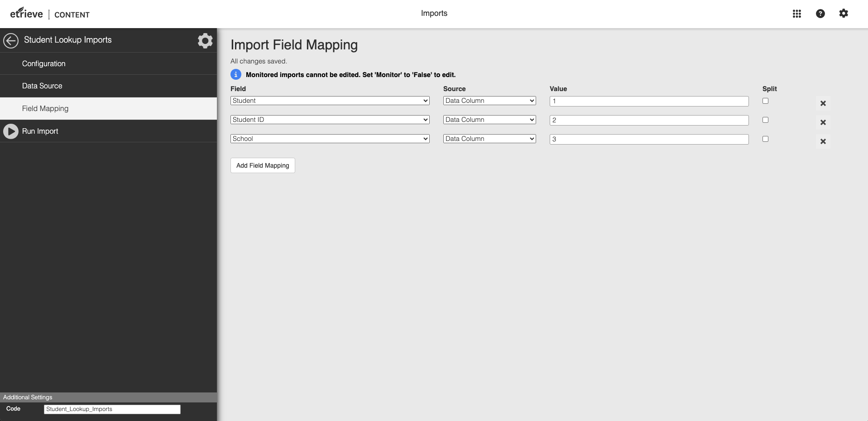868x421 pixels.
Task: Click the Code input field under Additional Settings
Action: [x=111, y=409]
